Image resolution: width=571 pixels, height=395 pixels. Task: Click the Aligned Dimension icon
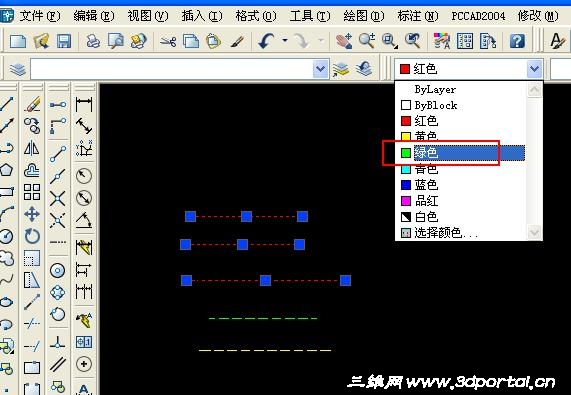[x=84, y=126]
